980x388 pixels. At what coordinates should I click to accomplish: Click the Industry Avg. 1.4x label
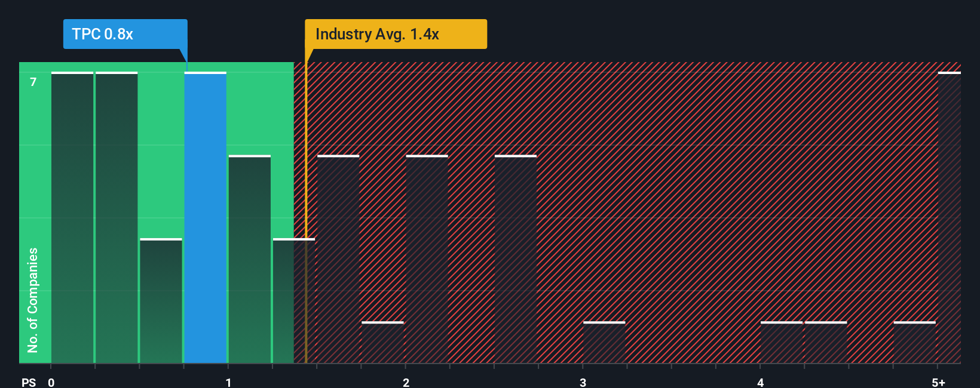click(396, 34)
